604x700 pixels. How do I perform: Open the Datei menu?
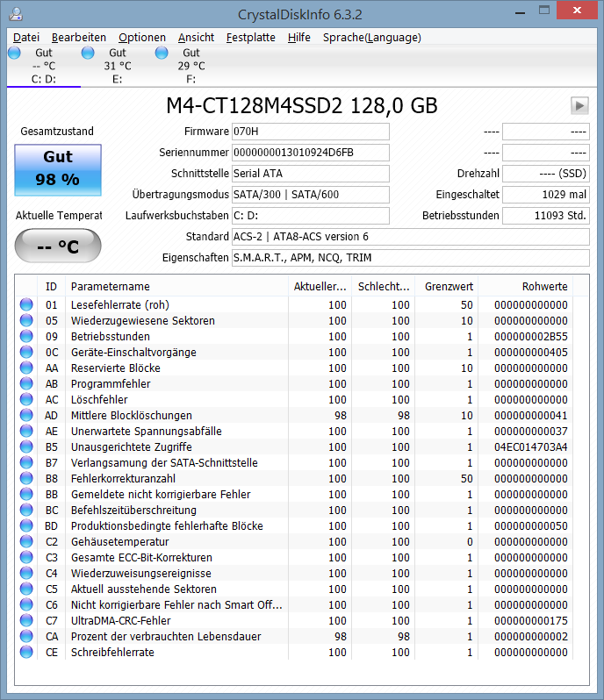(26, 38)
